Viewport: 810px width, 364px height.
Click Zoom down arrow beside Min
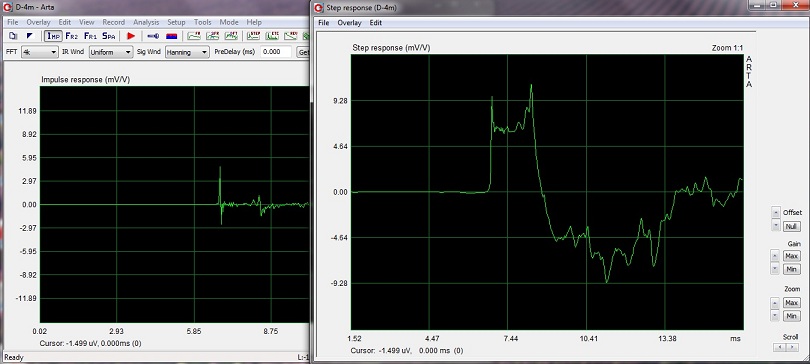775,315
